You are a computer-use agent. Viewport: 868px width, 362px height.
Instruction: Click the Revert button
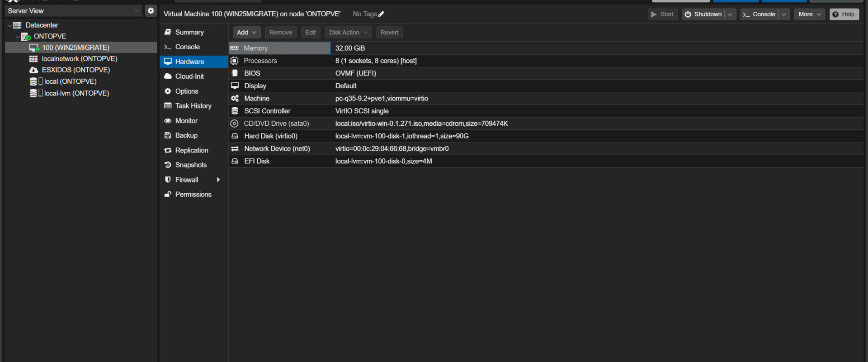389,33
